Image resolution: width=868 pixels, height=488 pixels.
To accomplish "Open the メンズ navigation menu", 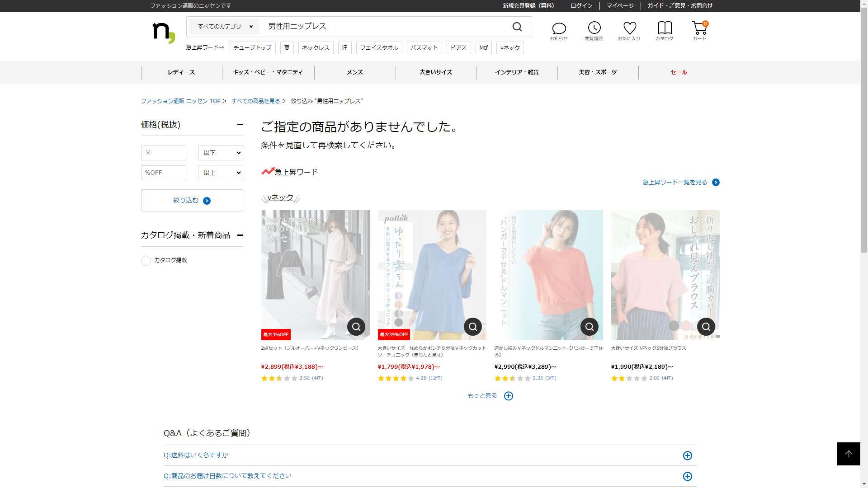I will click(x=355, y=72).
